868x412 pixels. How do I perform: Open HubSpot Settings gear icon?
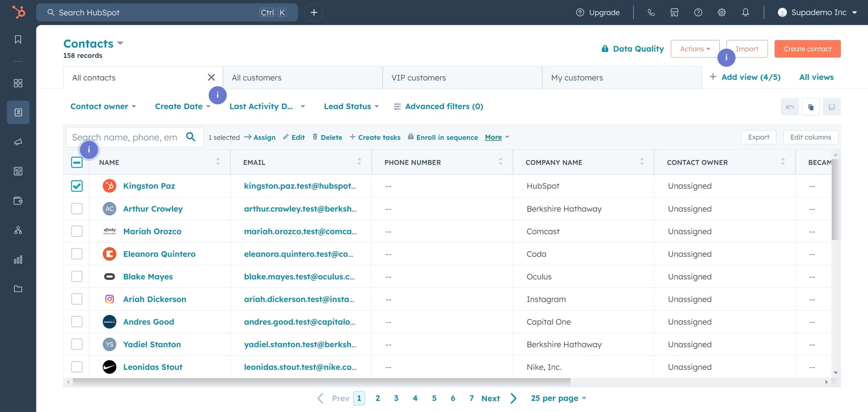tap(722, 12)
